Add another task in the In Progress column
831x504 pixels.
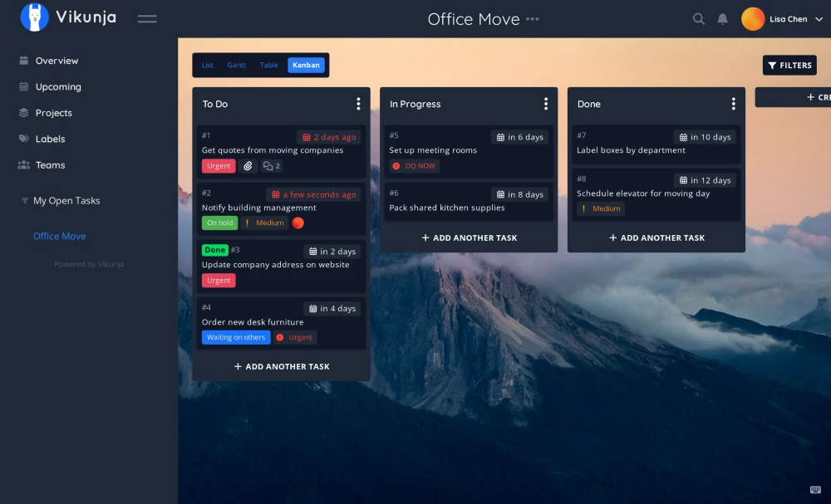[469, 237]
